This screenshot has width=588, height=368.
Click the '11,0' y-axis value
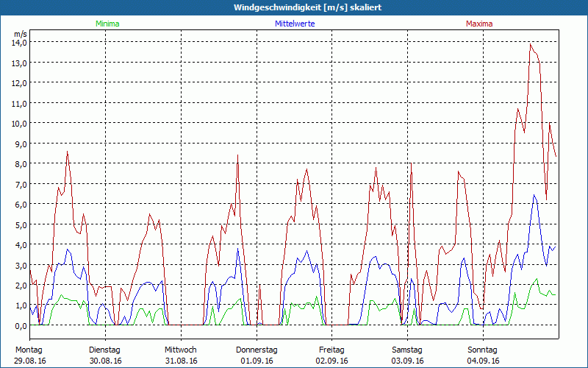pos(21,103)
